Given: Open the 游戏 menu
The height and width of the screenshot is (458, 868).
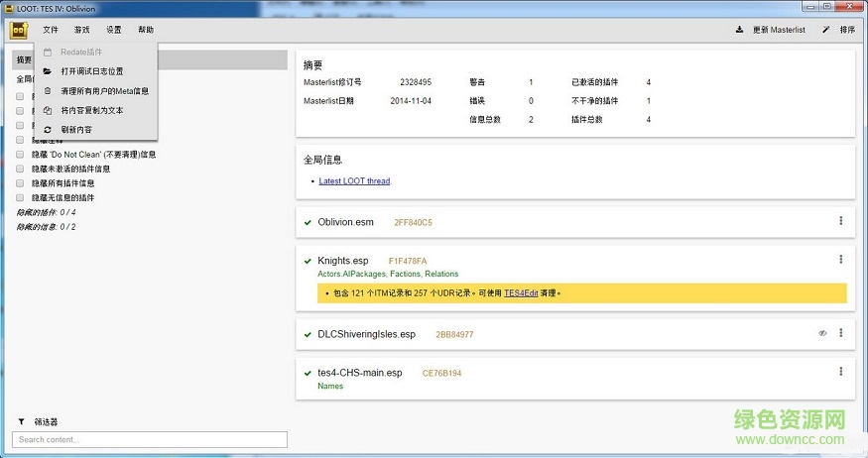Looking at the screenshot, I should (81, 31).
